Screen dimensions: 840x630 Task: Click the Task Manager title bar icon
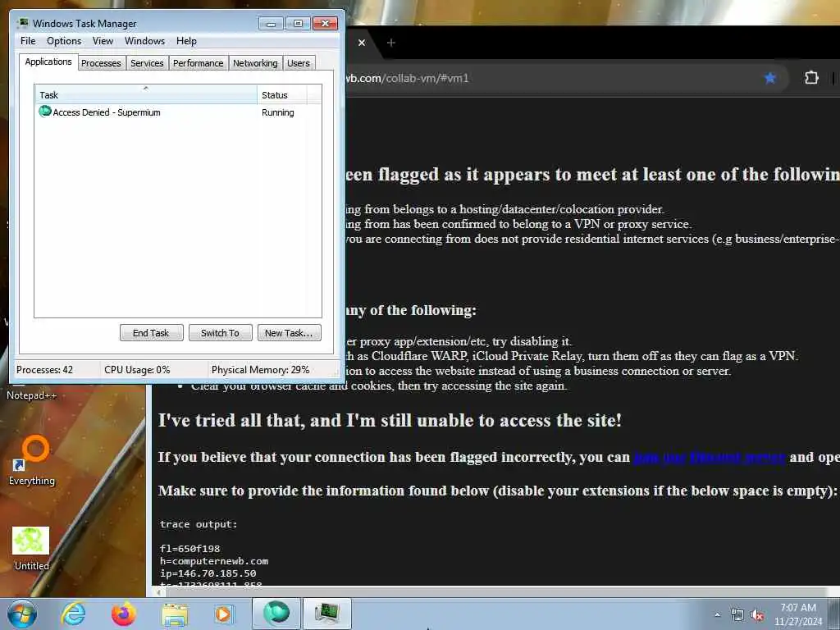[23, 23]
